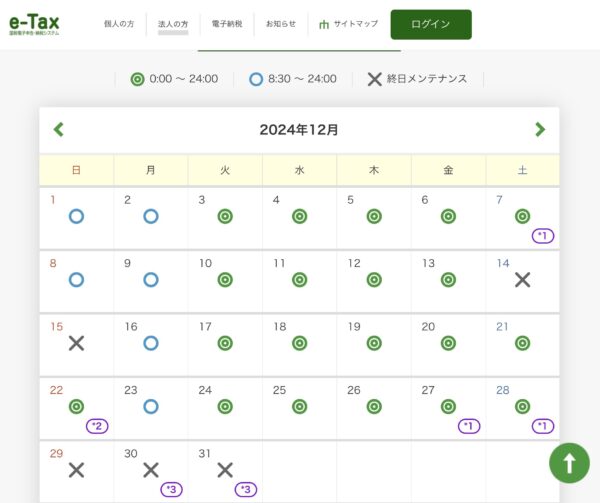Viewport: 600px width, 503px height.
Task: Open the e-Tax logo home link
Action: pyautogui.click(x=34, y=24)
